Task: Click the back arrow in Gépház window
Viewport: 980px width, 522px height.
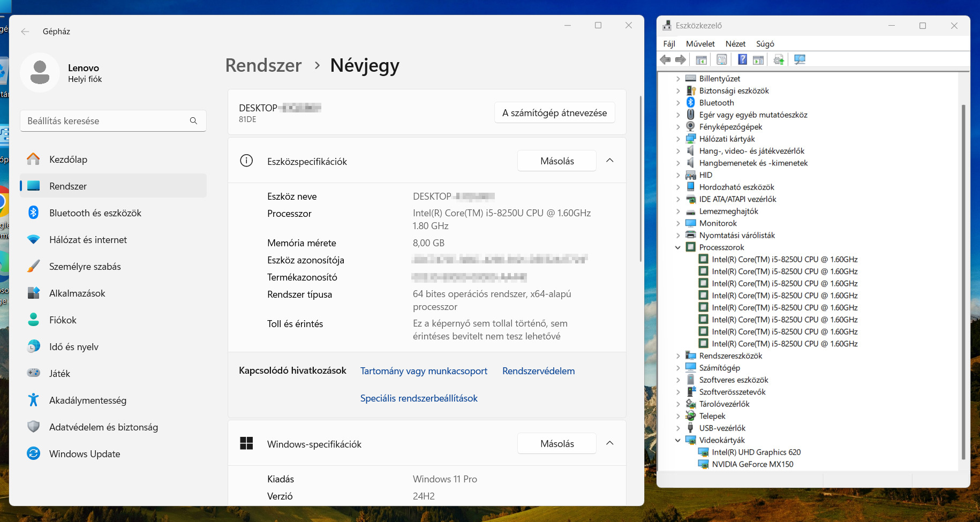Action: tap(25, 32)
